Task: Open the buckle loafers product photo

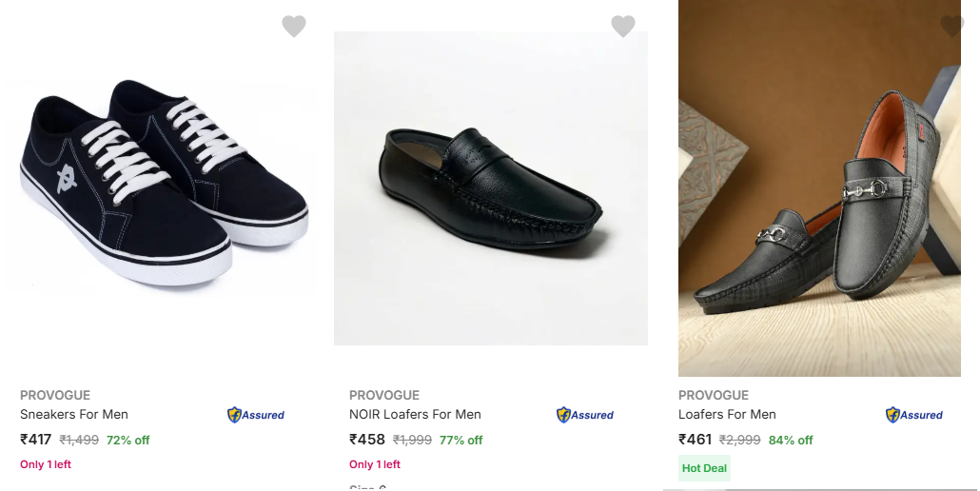Action: pyautogui.click(x=819, y=188)
